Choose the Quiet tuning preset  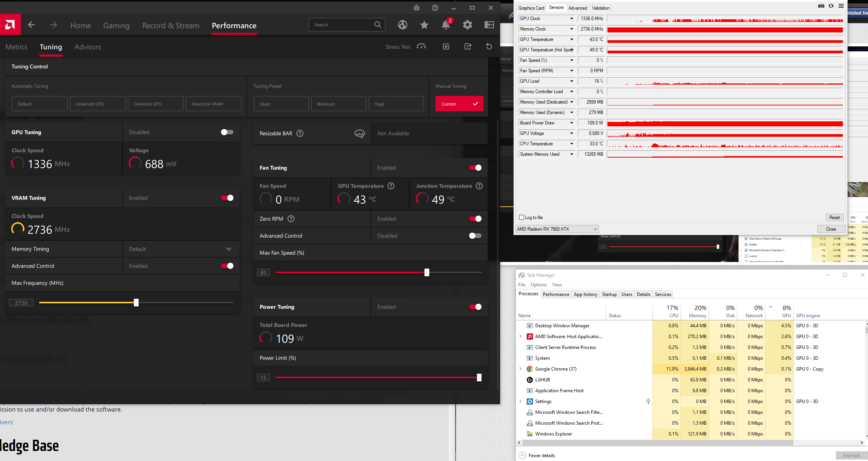tap(281, 104)
